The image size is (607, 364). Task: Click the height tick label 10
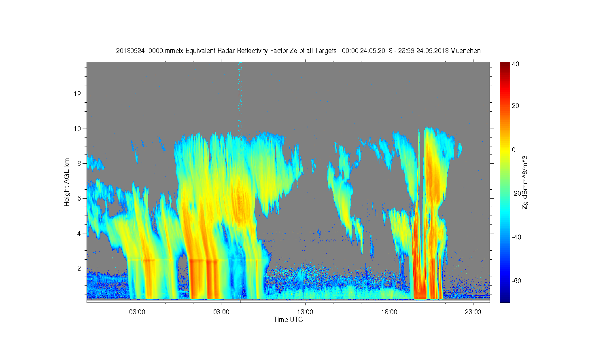[x=78, y=129]
